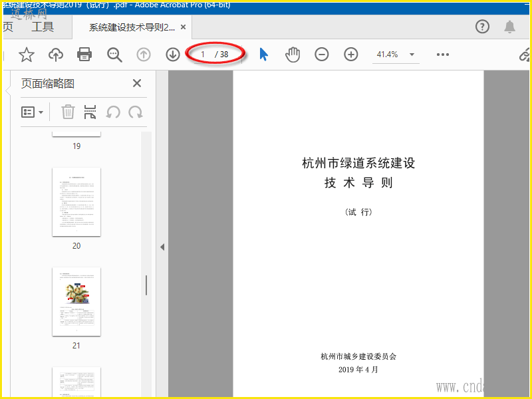The width and height of the screenshot is (532, 399).
Task: Click the （试行） text on the page
Action: point(358,212)
